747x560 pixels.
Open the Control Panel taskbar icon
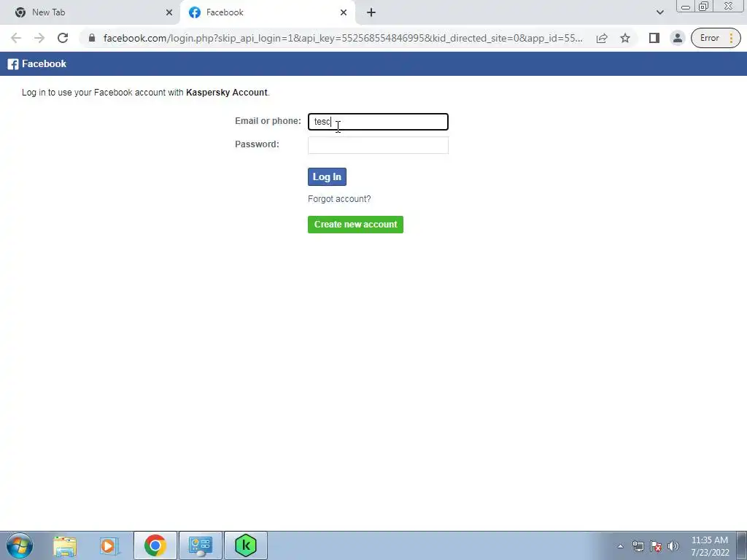coord(201,545)
